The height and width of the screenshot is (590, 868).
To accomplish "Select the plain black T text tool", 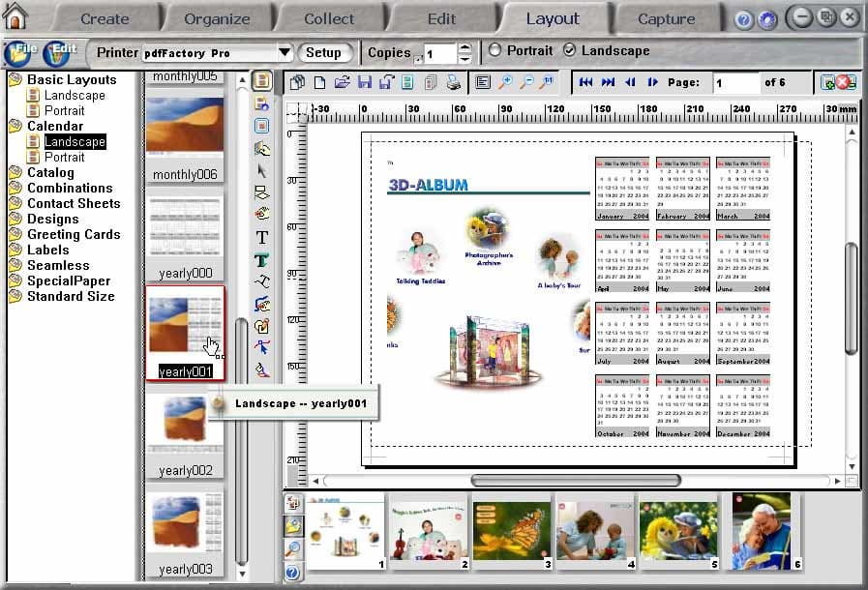I will click(262, 237).
